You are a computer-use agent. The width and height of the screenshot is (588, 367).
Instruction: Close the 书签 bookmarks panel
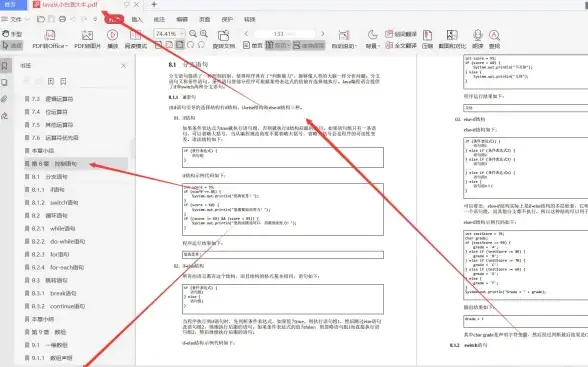click(x=123, y=66)
